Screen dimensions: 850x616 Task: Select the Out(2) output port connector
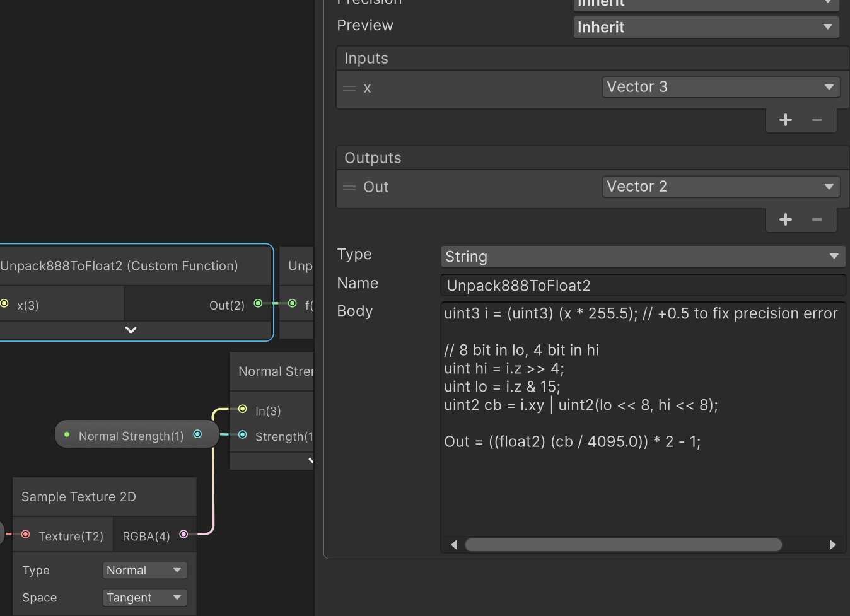258,303
